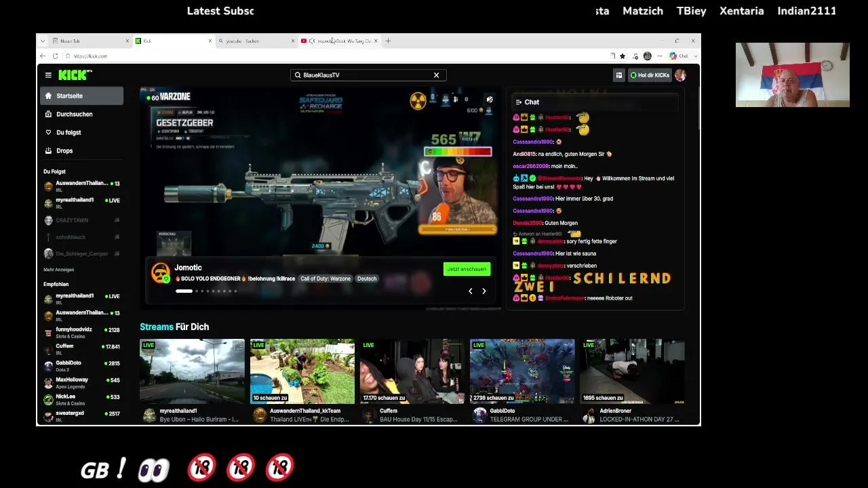Open offline channel schnittlauch
868x488 pixels.
click(x=82, y=237)
